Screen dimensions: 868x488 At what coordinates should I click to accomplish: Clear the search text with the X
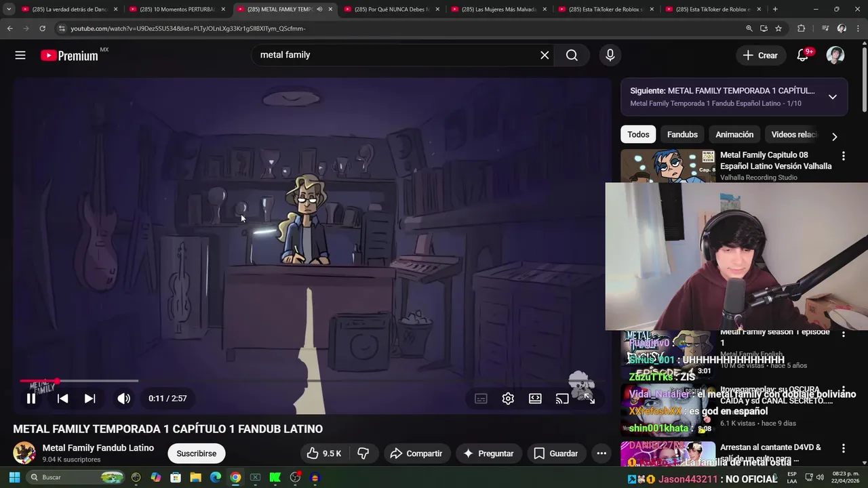pos(545,56)
